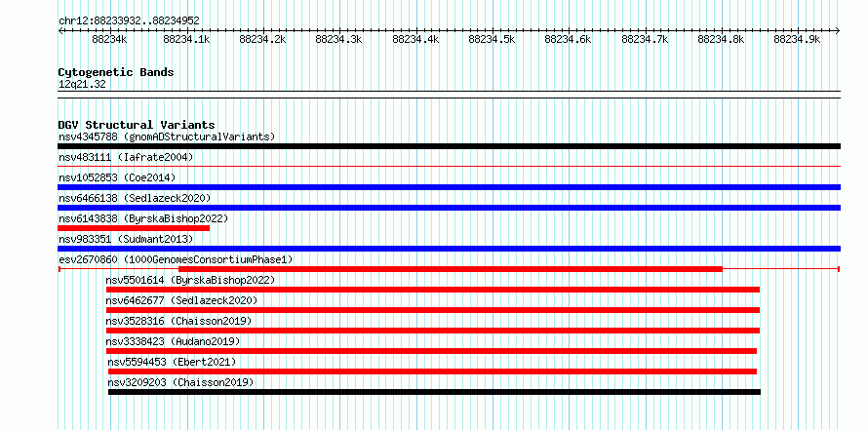868x430 pixels.
Task: Select the red bar under nsv3338423
Action: coord(431,351)
